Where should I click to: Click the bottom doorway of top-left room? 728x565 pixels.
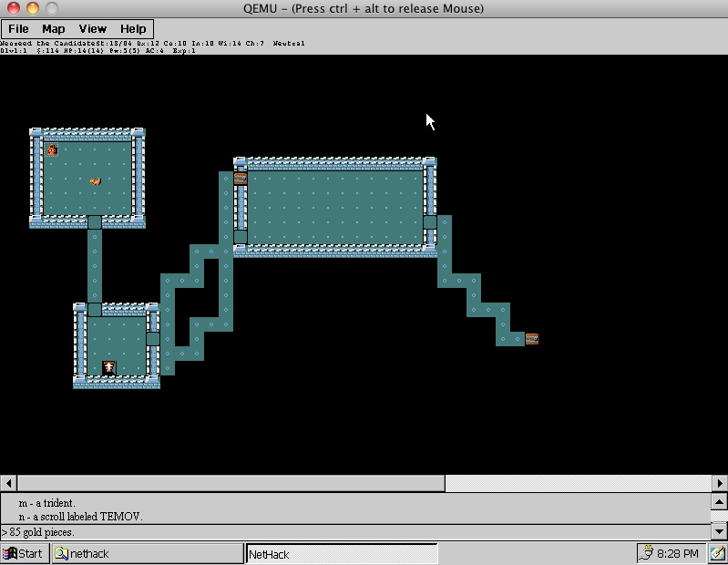click(95, 222)
